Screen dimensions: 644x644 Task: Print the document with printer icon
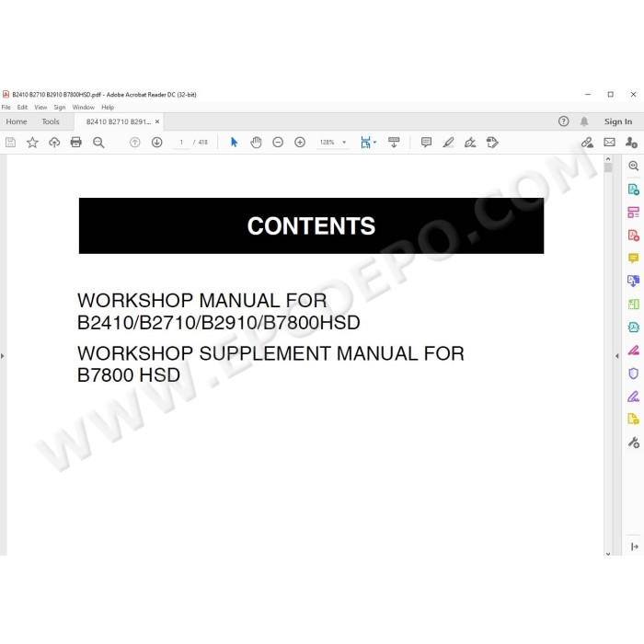click(x=76, y=143)
